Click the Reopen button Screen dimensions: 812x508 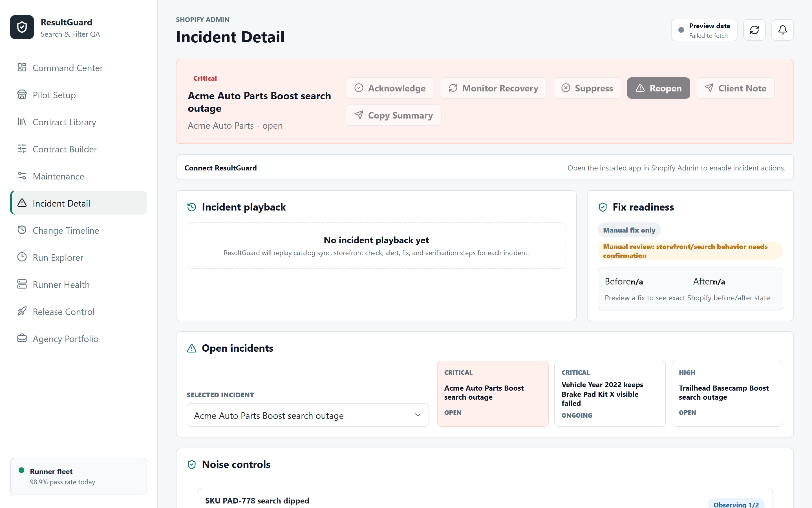tap(658, 88)
